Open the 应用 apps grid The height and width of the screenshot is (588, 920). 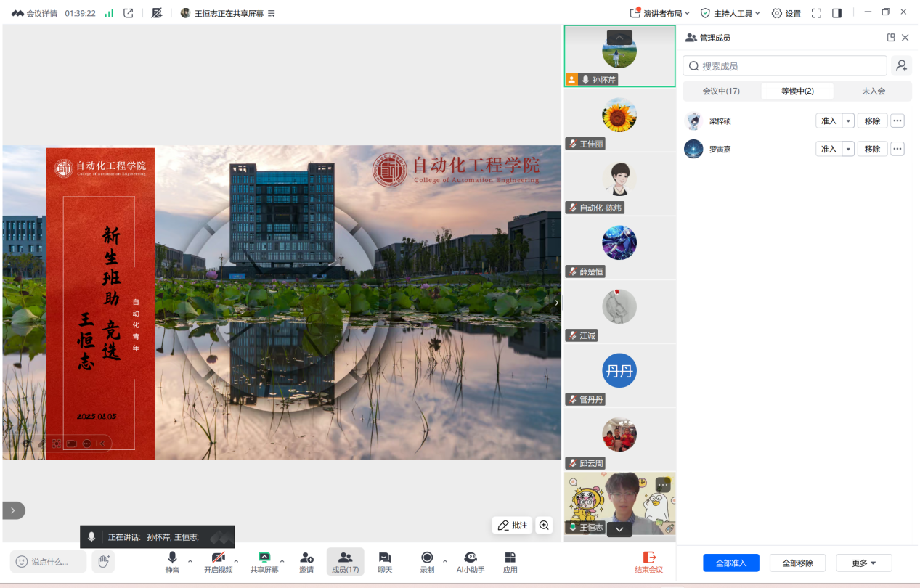tap(510, 558)
